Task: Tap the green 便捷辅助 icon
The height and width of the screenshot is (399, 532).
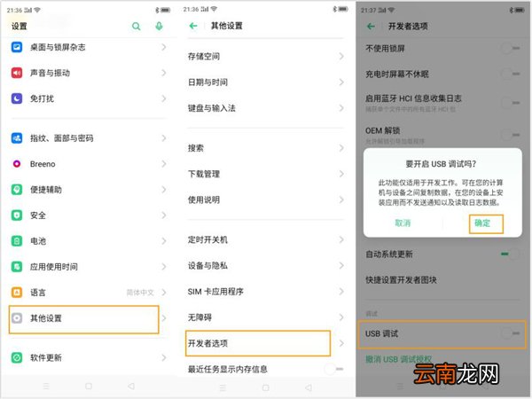Action: point(17,190)
